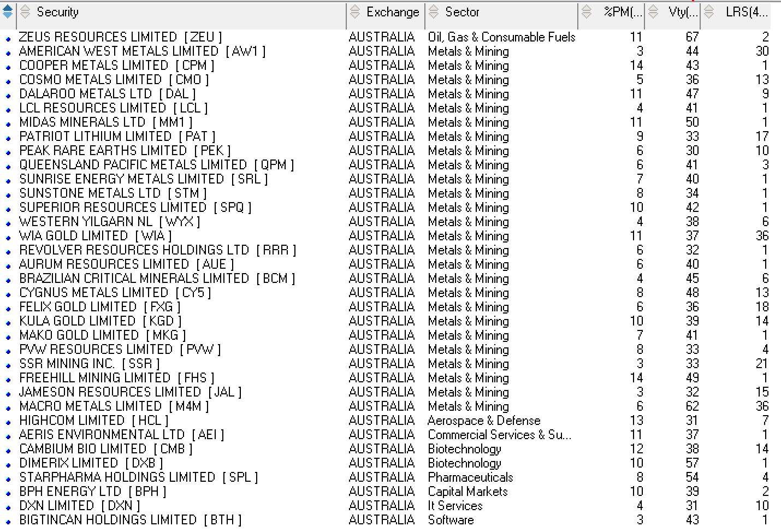Screen dimensions: 781x532
Task: Click the bullet icon for MACRO METALS row
Action: pyautogui.click(x=8, y=409)
